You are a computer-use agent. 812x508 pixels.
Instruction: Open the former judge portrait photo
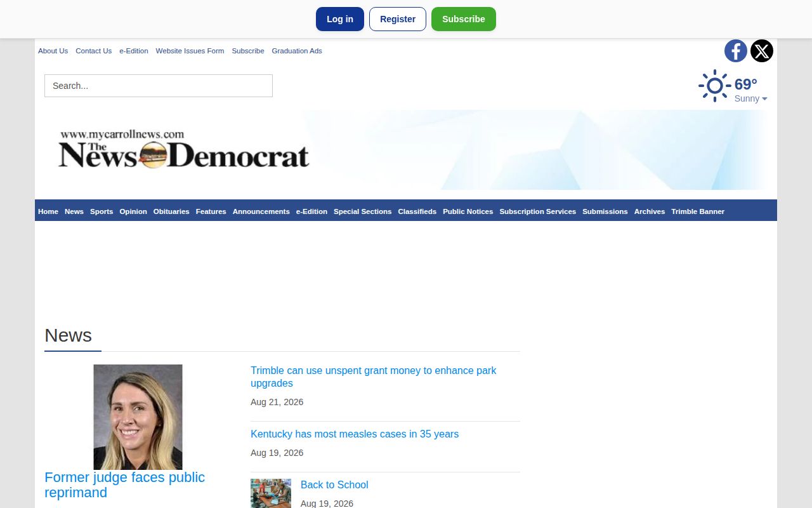(x=138, y=417)
